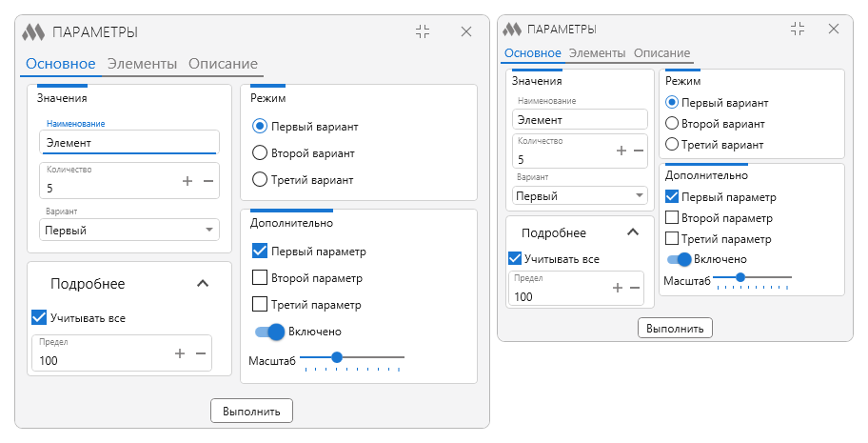Click the collapse-window icon in the left dialog

click(423, 31)
